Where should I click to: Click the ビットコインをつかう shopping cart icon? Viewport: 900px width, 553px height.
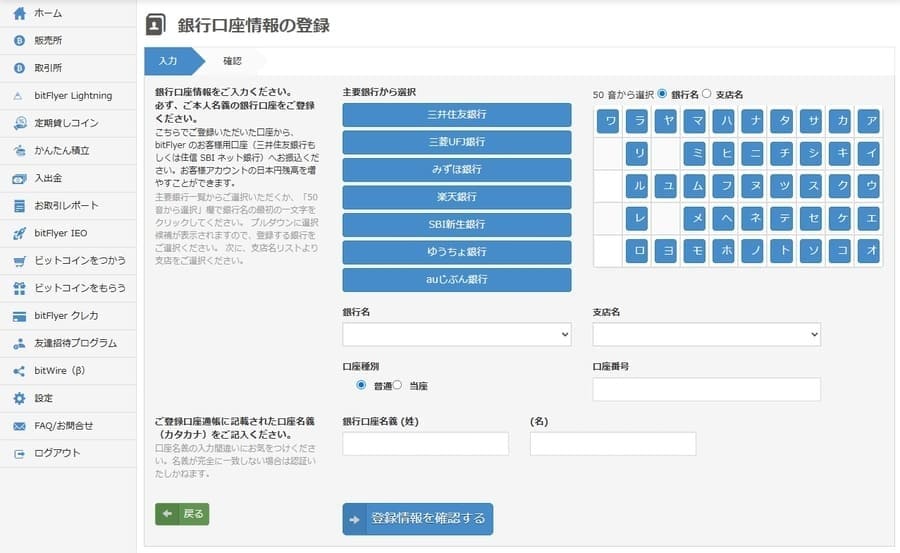tap(20, 261)
